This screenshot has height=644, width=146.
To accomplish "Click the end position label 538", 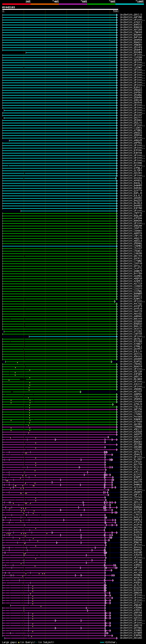I will click(x=115, y=11).
